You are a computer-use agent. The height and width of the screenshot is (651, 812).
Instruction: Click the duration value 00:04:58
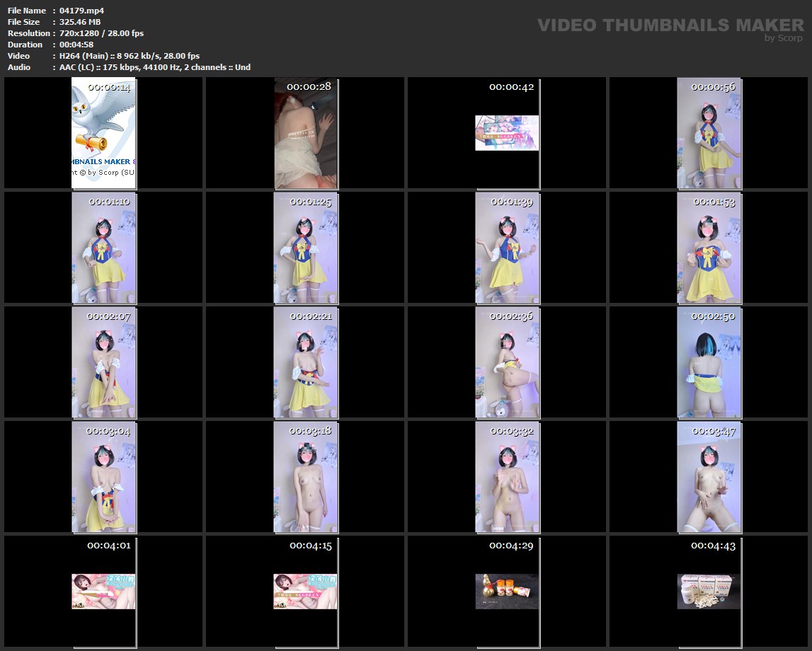point(76,45)
